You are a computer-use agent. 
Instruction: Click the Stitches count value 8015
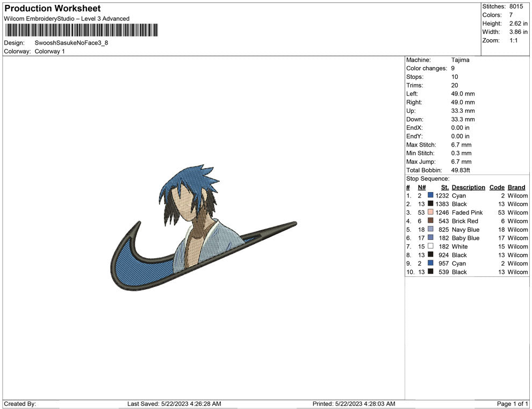(x=516, y=6)
